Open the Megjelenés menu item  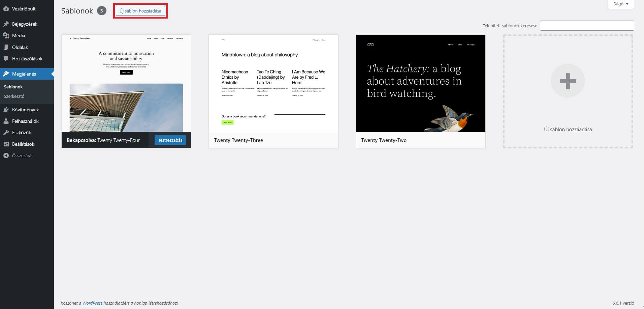coord(24,74)
